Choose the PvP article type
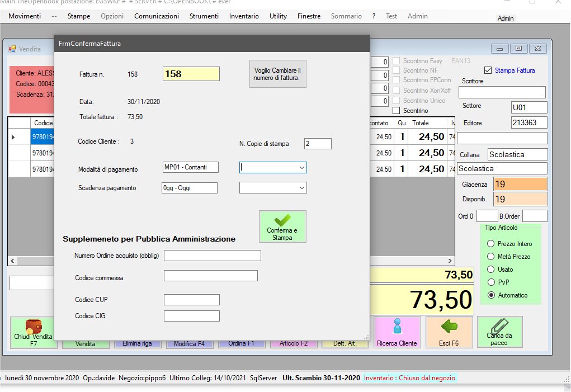Viewport: 571px width, 392px height. coord(491,282)
